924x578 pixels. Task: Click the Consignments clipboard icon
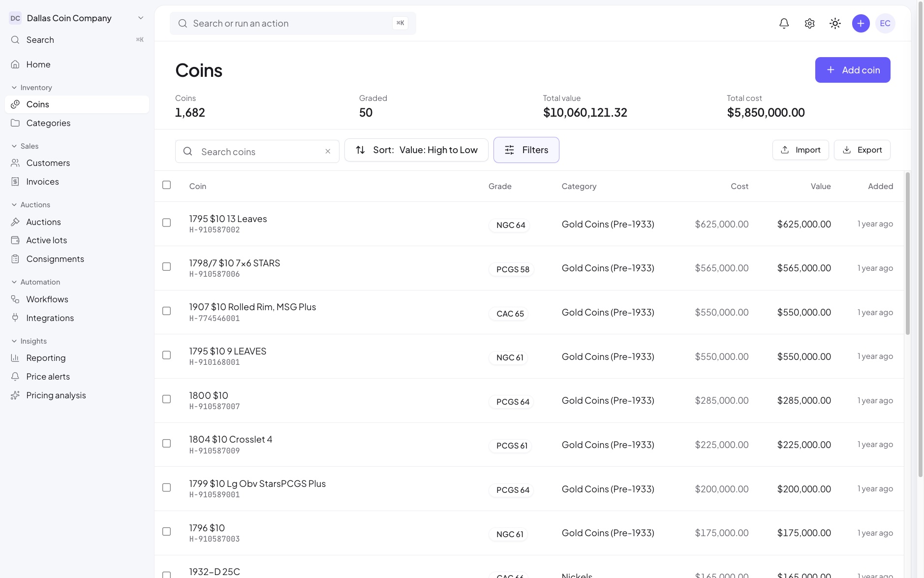point(15,259)
